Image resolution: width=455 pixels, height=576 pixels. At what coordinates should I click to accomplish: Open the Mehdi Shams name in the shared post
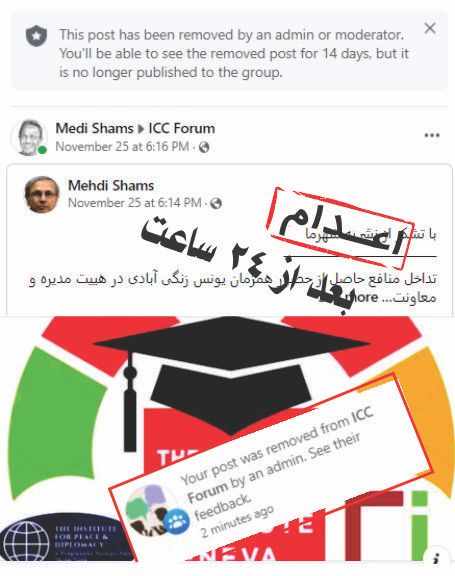(x=111, y=186)
